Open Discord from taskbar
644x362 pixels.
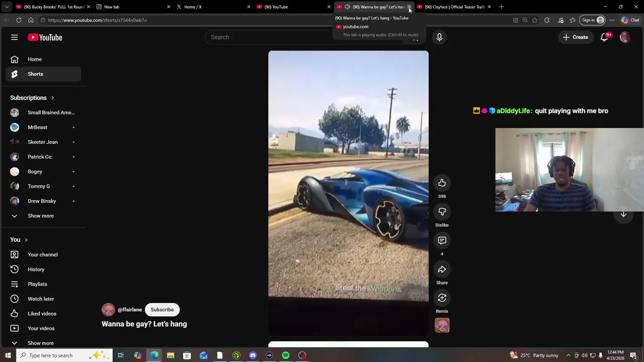click(x=253, y=355)
